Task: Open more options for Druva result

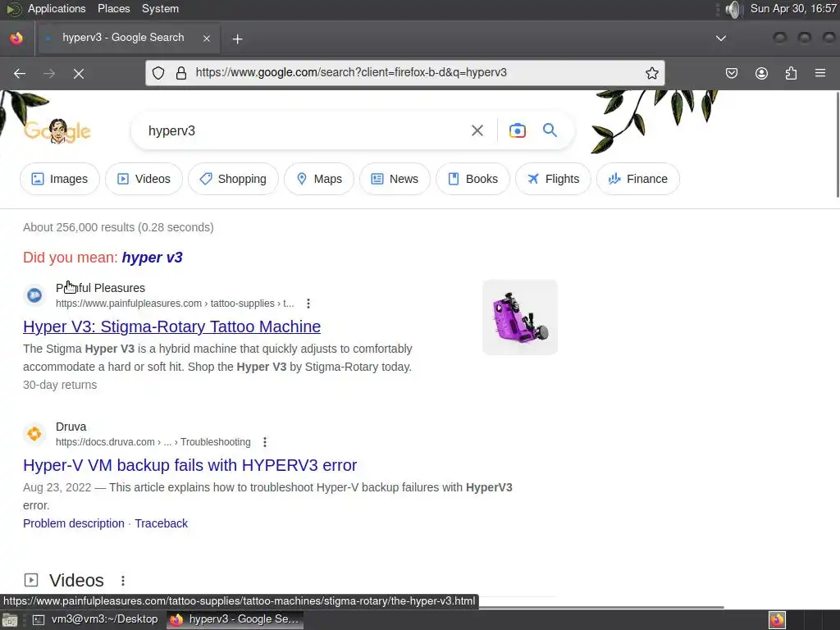Action: [265, 442]
